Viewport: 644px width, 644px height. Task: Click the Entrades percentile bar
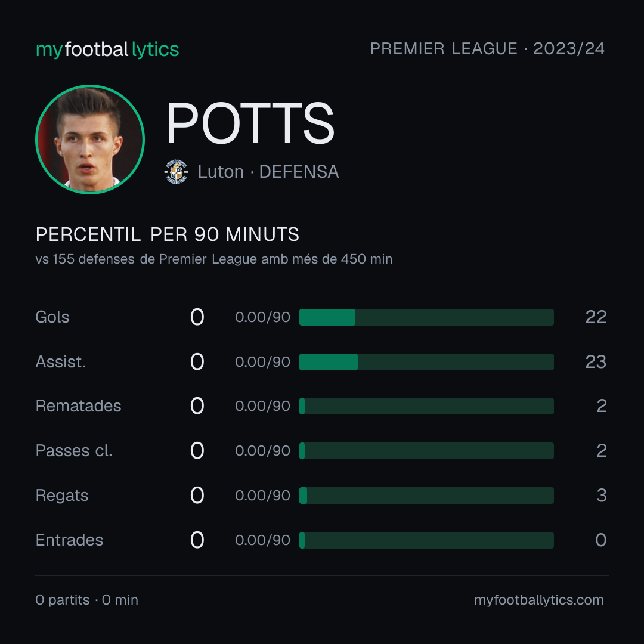tap(426, 540)
